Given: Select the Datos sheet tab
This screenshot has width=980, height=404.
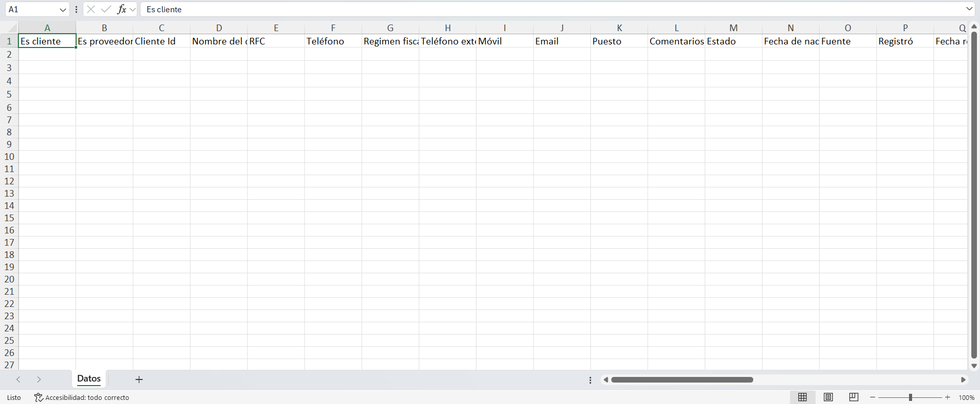Looking at the screenshot, I should coord(89,378).
